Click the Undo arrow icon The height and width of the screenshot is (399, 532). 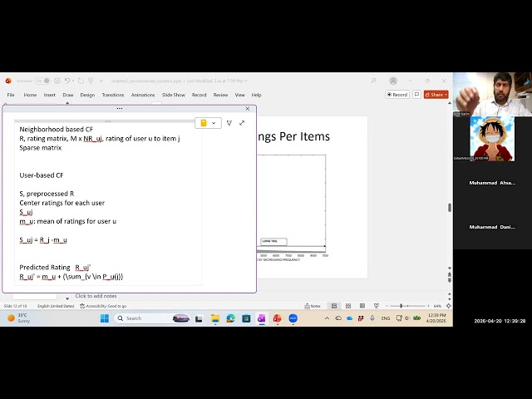coord(67,81)
